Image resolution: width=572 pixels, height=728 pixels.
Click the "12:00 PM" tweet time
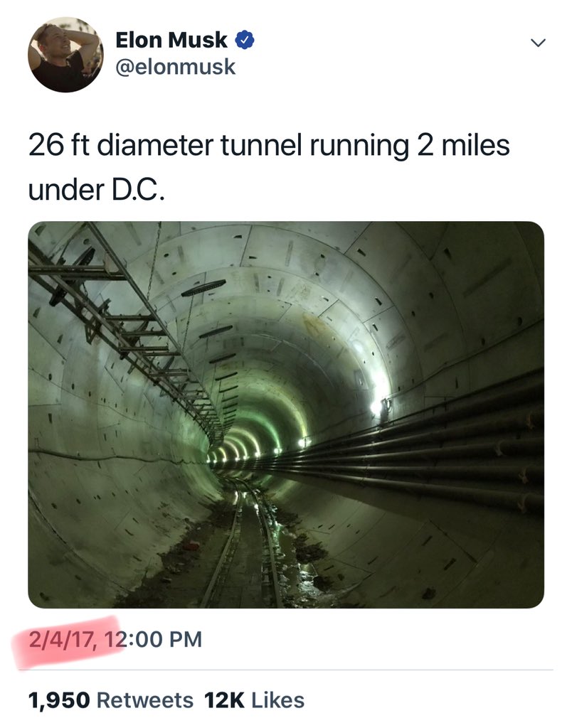point(153,638)
